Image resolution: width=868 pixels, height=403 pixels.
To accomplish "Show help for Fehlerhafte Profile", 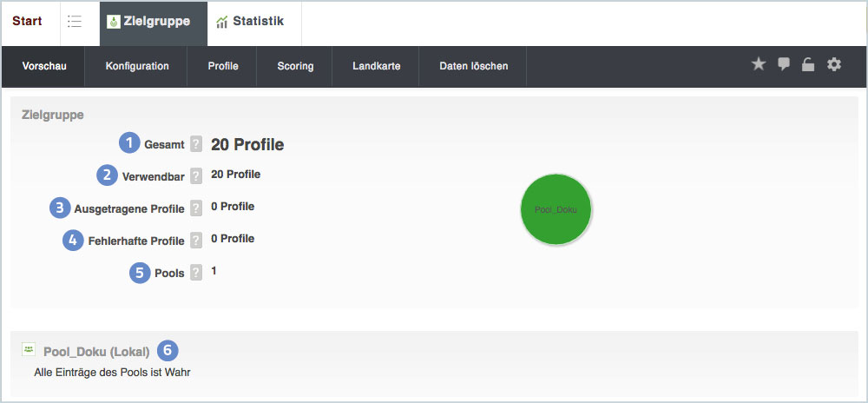I will 196,240.
